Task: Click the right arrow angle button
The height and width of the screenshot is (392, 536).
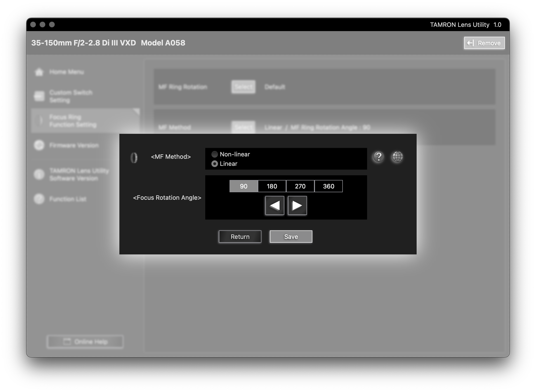Action: [x=297, y=205]
